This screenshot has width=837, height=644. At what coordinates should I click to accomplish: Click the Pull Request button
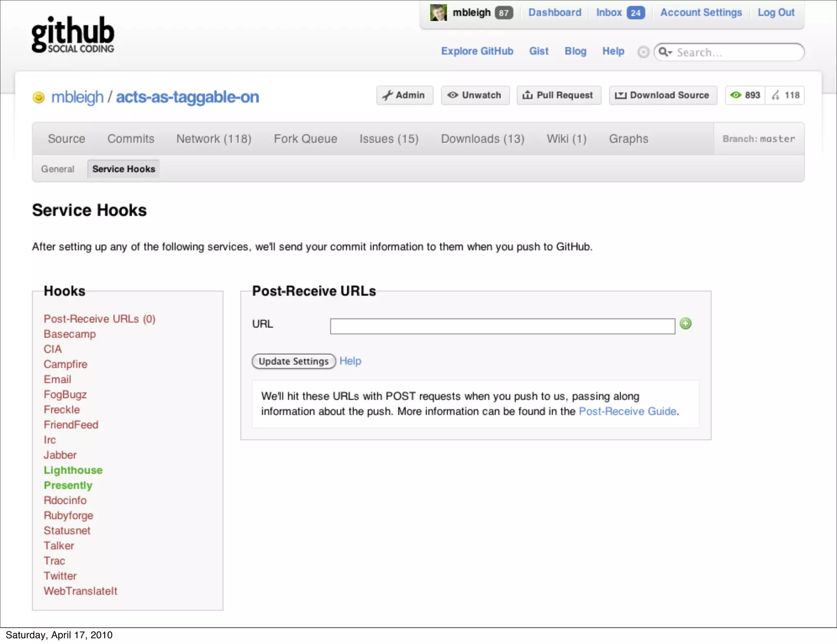[x=558, y=95]
